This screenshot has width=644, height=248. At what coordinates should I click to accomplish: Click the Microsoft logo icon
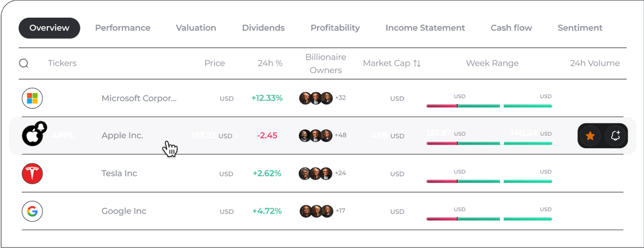click(32, 98)
